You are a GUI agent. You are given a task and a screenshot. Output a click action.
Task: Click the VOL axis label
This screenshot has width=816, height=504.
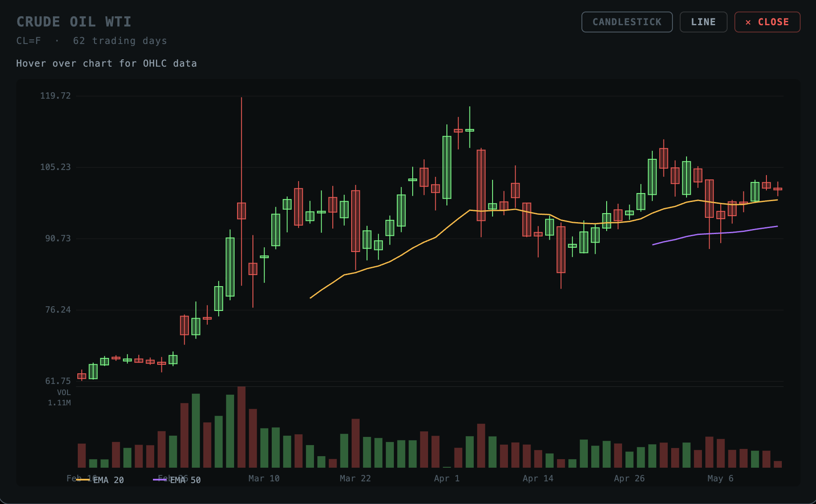(x=64, y=393)
